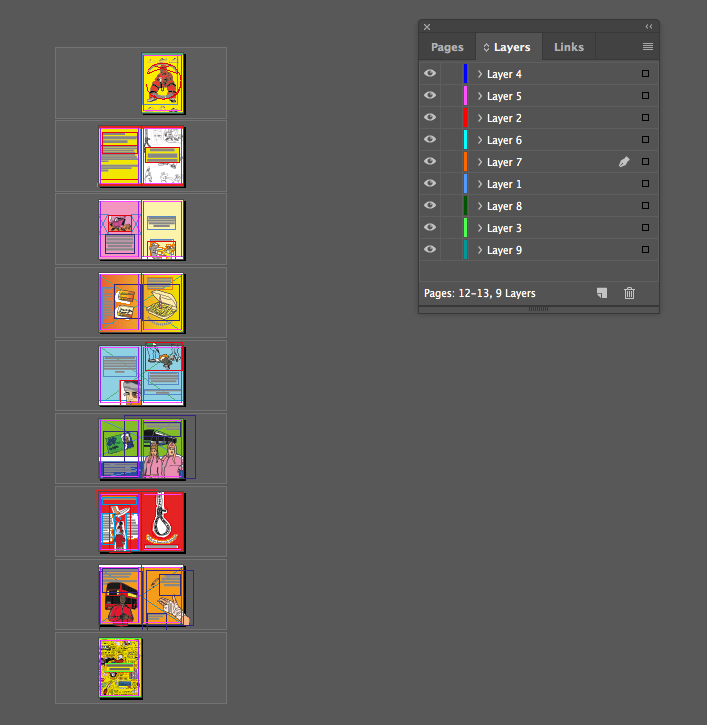Image resolution: width=707 pixels, height=725 pixels.
Task: Click Layer 4 blue color swatch
Action: pyautogui.click(x=465, y=74)
